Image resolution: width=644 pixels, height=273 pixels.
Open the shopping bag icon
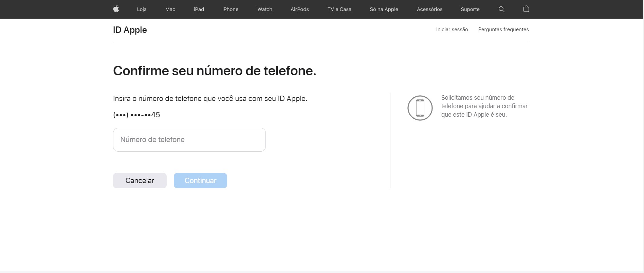[x=526, y=9]
